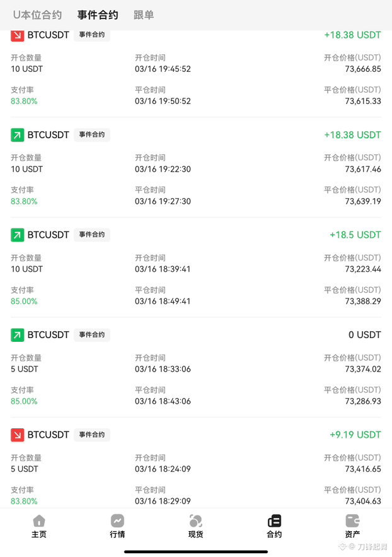Open the +18.5 USDT profit record

196,267
